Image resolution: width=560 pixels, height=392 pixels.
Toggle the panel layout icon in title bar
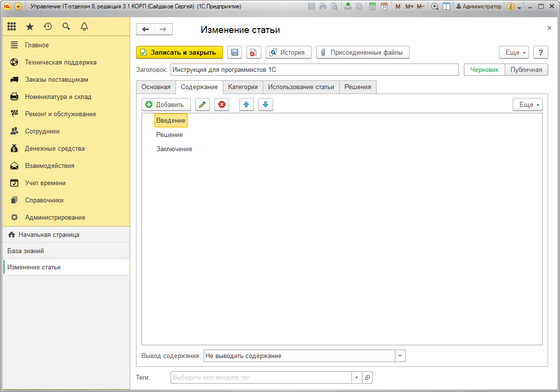[447, 6]
